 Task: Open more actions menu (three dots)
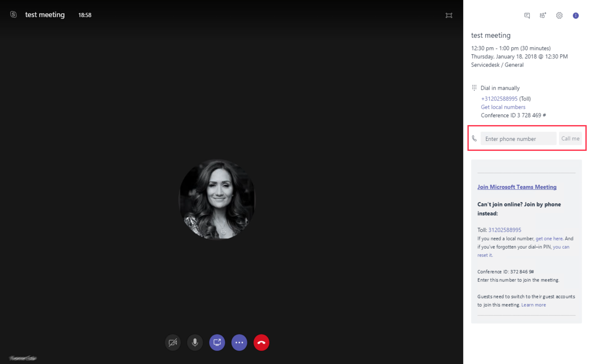coord(239,342)
